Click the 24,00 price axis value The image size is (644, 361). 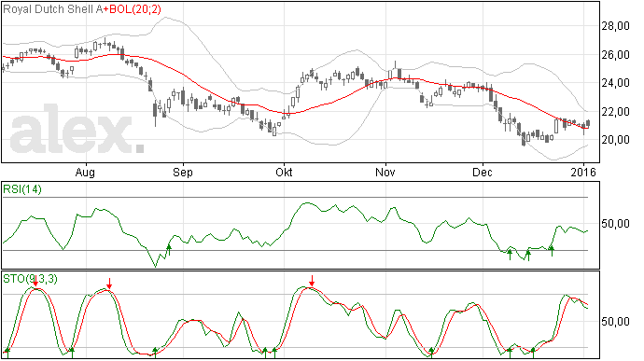click(x=615, y=83)
